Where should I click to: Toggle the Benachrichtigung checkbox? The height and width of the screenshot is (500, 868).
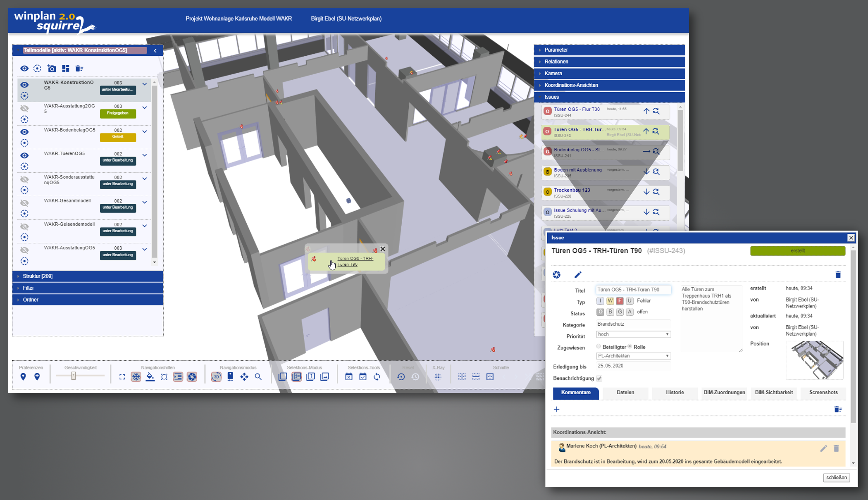pyautogui.click(x=599, y=378)
